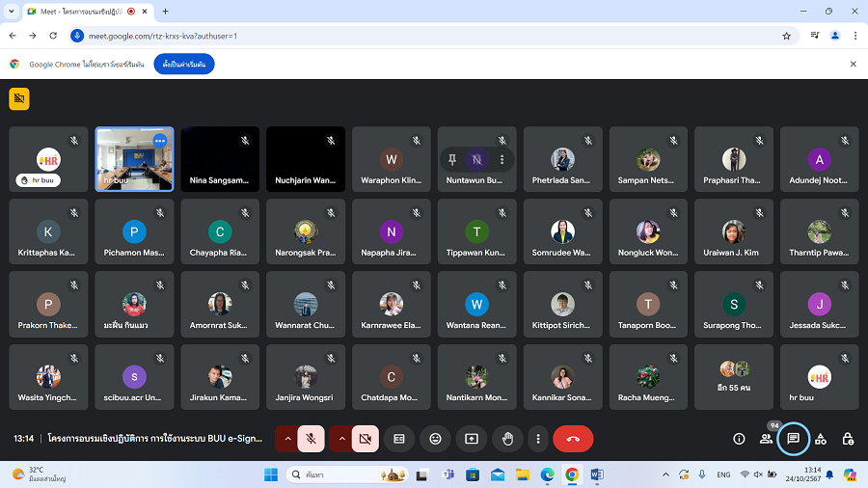The height and width of the screenshot is (488, 868).
Task: Open the in-call chat panel
Action: click(x=793, y=439)
